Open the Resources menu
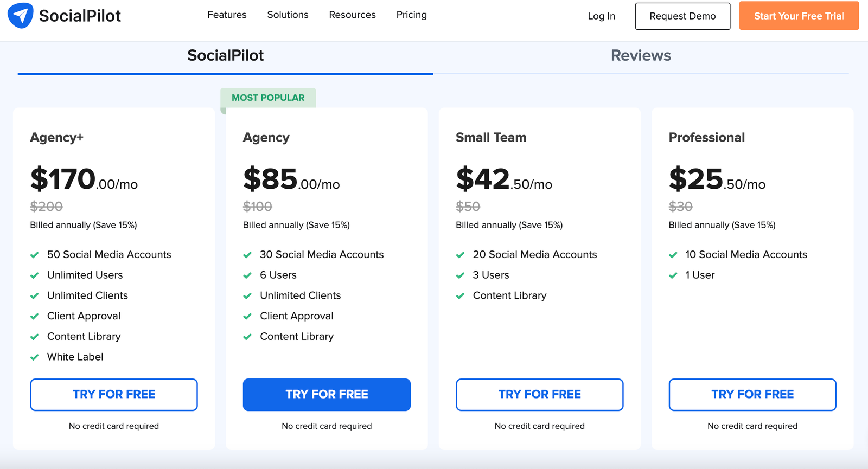The height and width of the screenshot is (469, 868). [352, 15]
